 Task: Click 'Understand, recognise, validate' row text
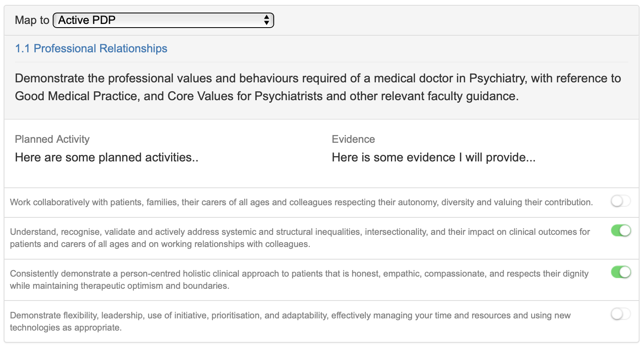tap(300, 238)
